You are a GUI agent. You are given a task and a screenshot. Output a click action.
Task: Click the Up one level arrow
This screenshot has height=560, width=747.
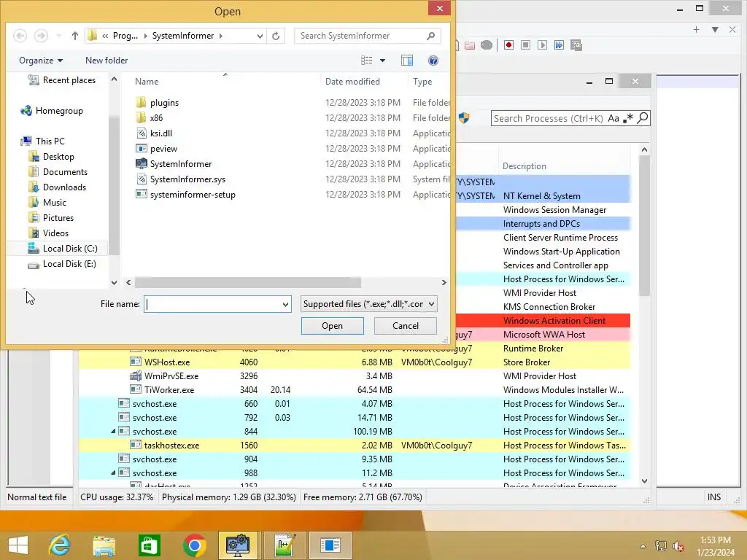(x=75, y=36)
